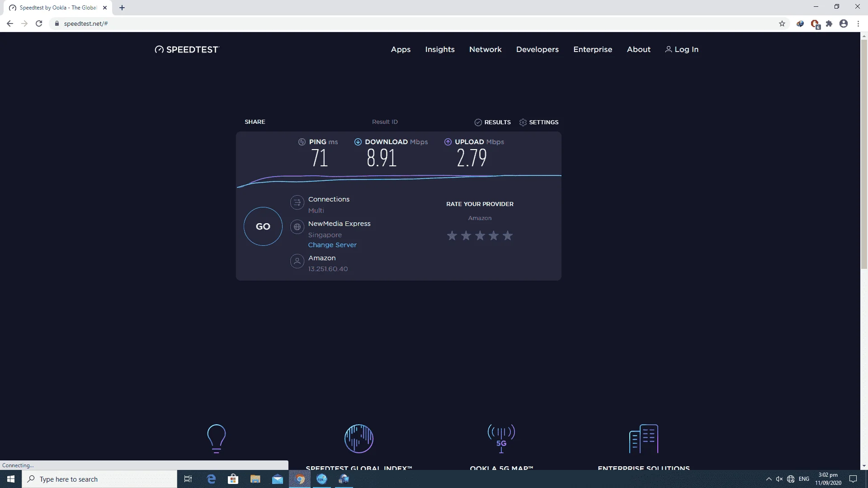
Task: Open the Windows notification center
Action: tap(853, 479)
